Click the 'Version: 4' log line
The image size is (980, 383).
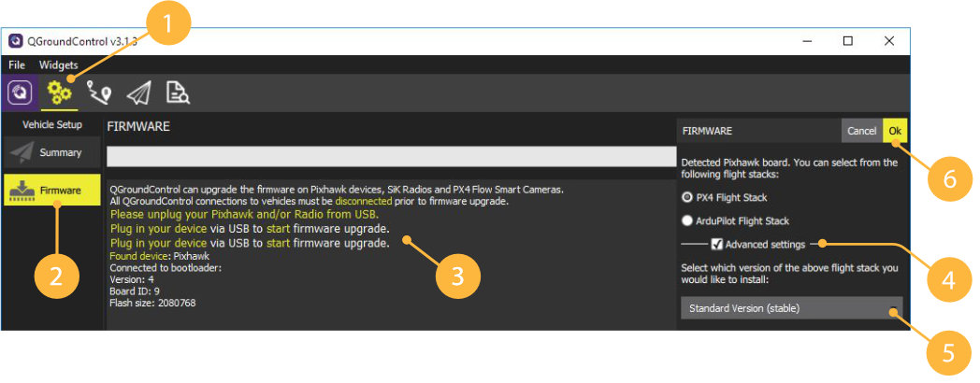click(131, 279)
